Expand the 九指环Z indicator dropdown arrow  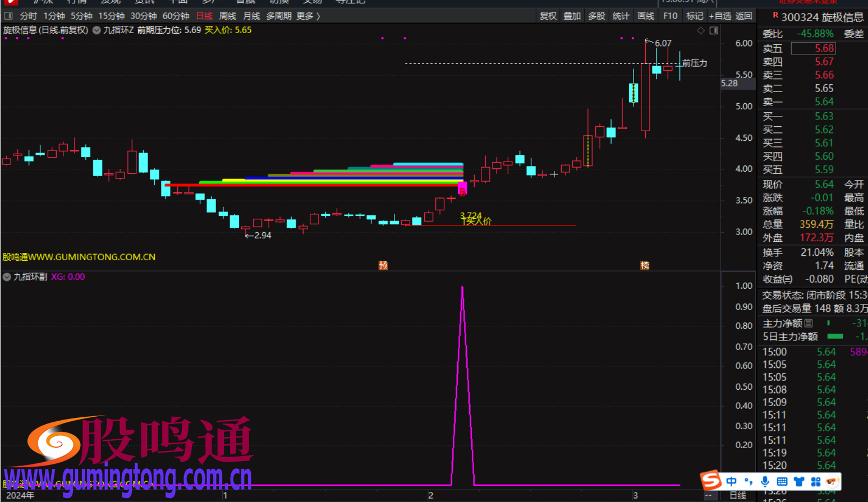point(97,30)
